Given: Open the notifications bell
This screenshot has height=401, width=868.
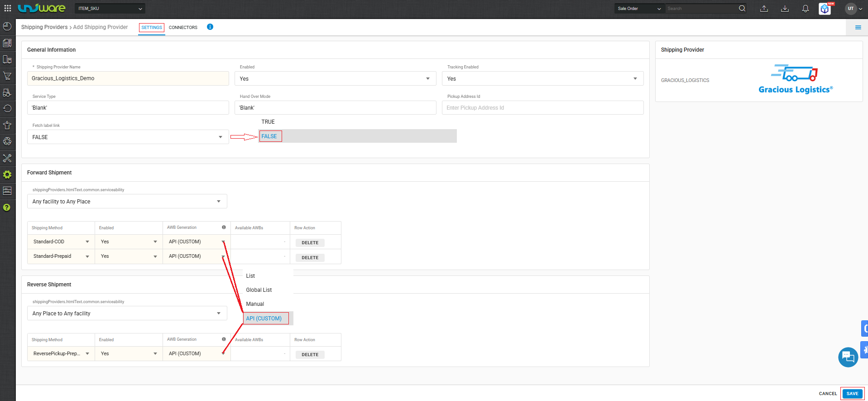Looking at the screenshot, I should (806, 9).
